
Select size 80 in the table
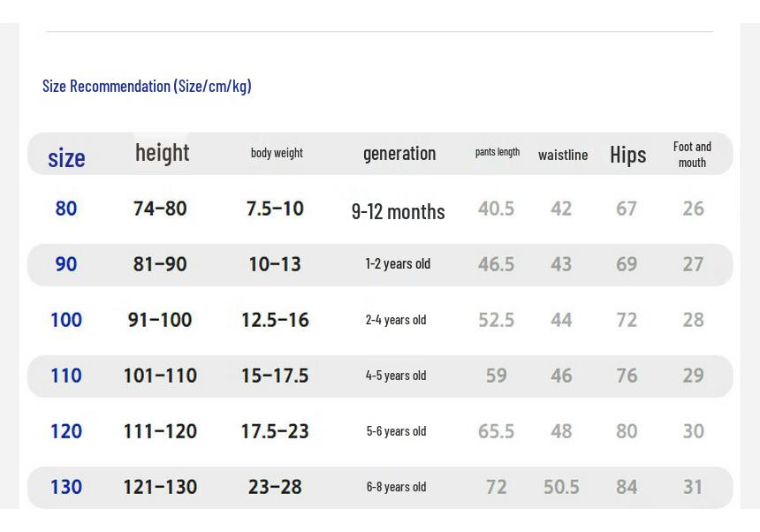coord(66,209)
